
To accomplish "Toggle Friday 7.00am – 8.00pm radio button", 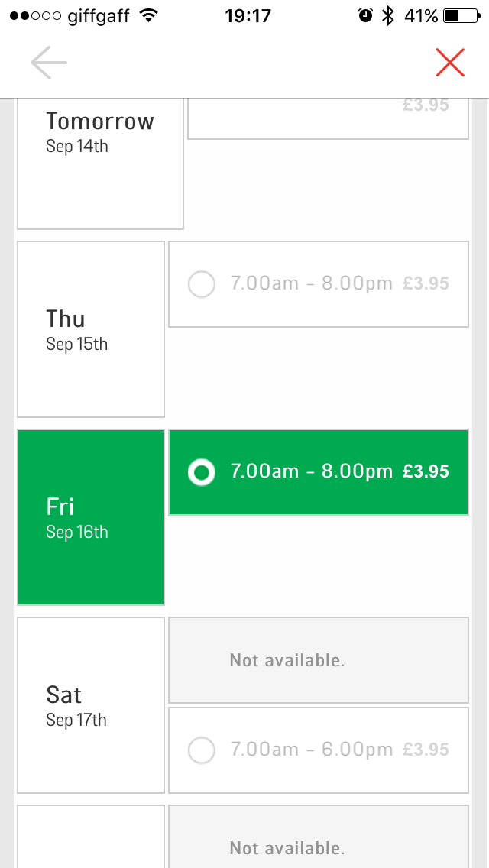I will coord(202,472).
